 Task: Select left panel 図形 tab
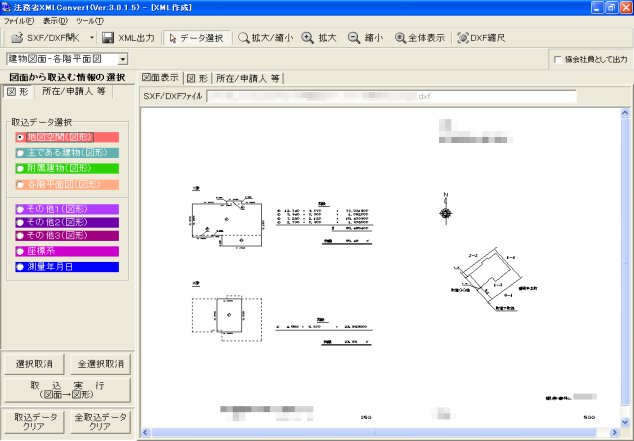coord(18,92)
